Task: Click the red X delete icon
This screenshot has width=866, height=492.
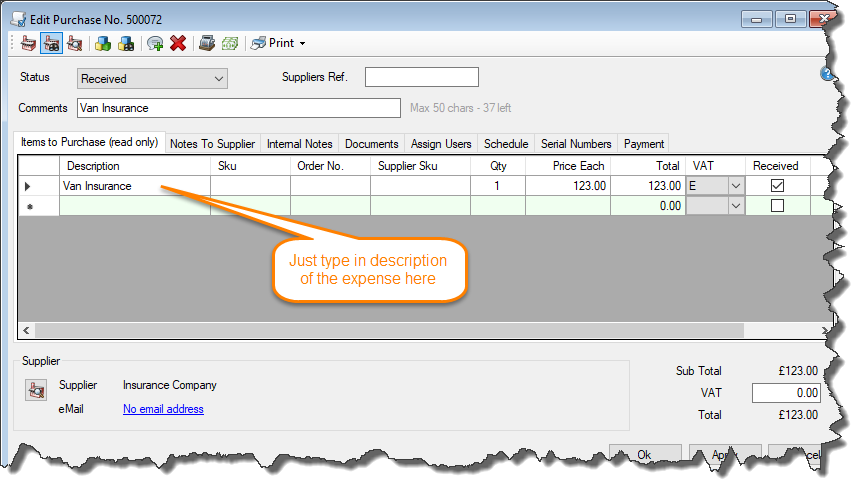Action: pyautogui.click(x=178, y=43)
